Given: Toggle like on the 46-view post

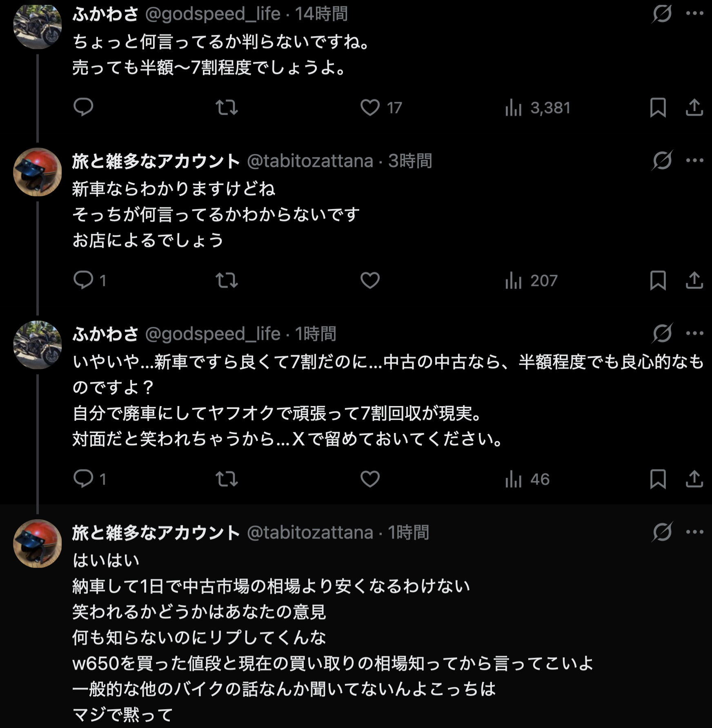Looking at the screenshot, I should (370, 479).
